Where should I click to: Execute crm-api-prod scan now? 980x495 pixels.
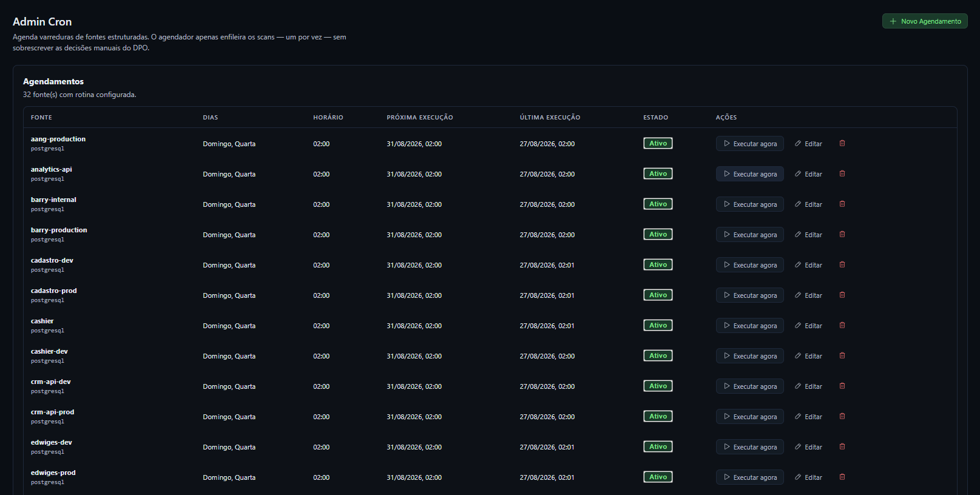[x=750, y=417]
